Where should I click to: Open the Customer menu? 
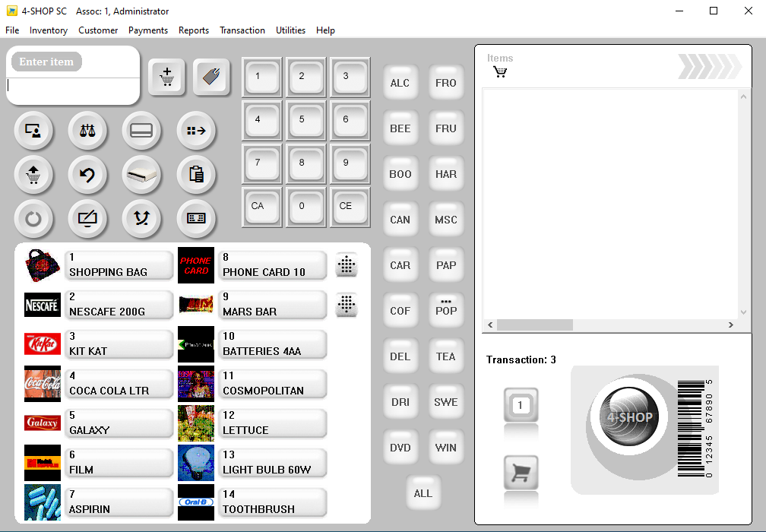[x=98, y=30]
